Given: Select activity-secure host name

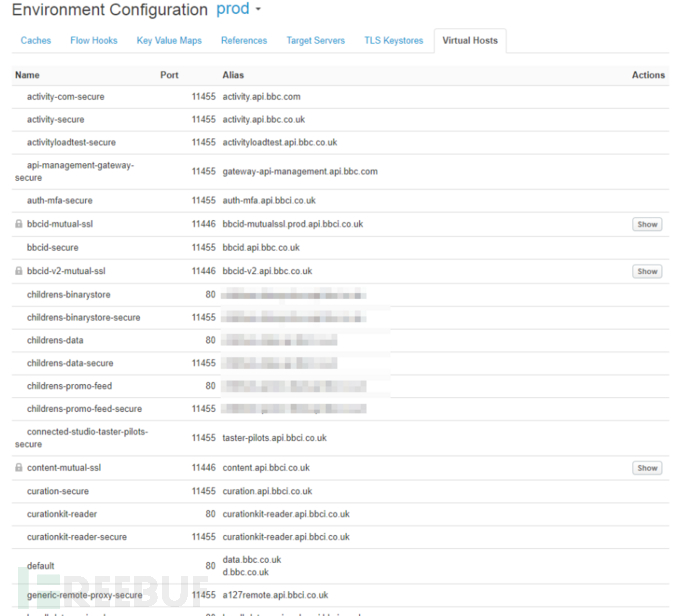Looking at the screenshot, I should coord(55,120).
